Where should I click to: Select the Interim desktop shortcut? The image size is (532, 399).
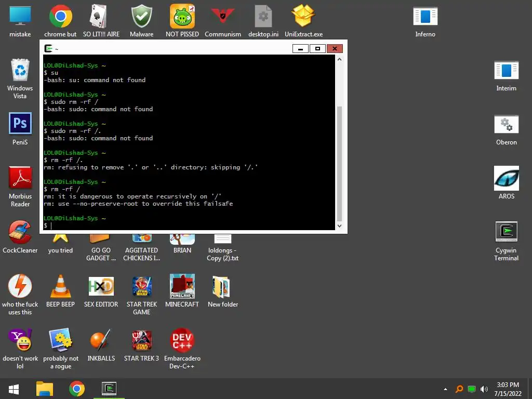506,75
